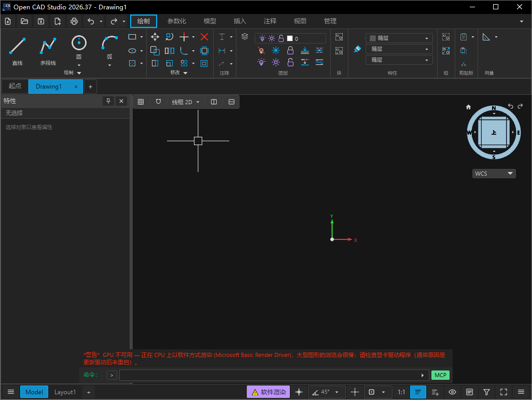This screenshot has width=532, height=400.
Task: Toggle the 软件渲染 warning button
Action: tap(269, 392)
